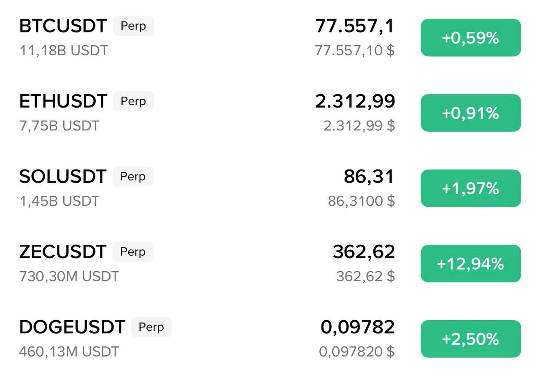Tap the ZECUSDT +12,94% change badge

coord(470,264)
